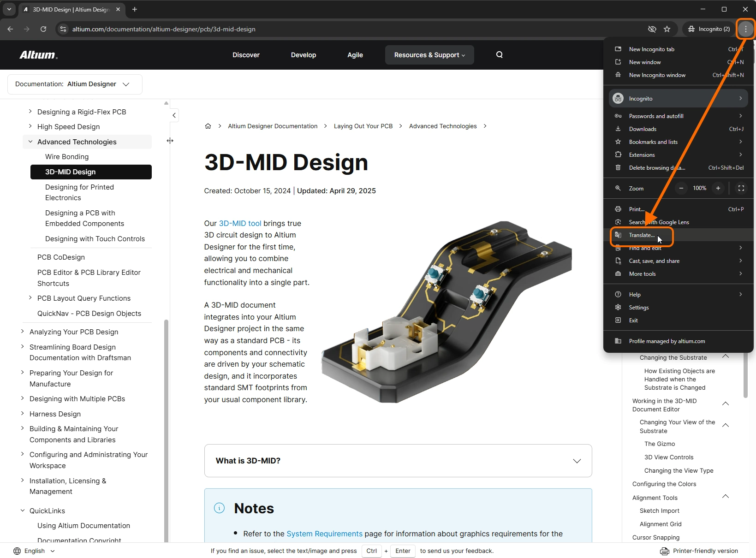Collapse the left navigation panel arrow

click(174, 115)
